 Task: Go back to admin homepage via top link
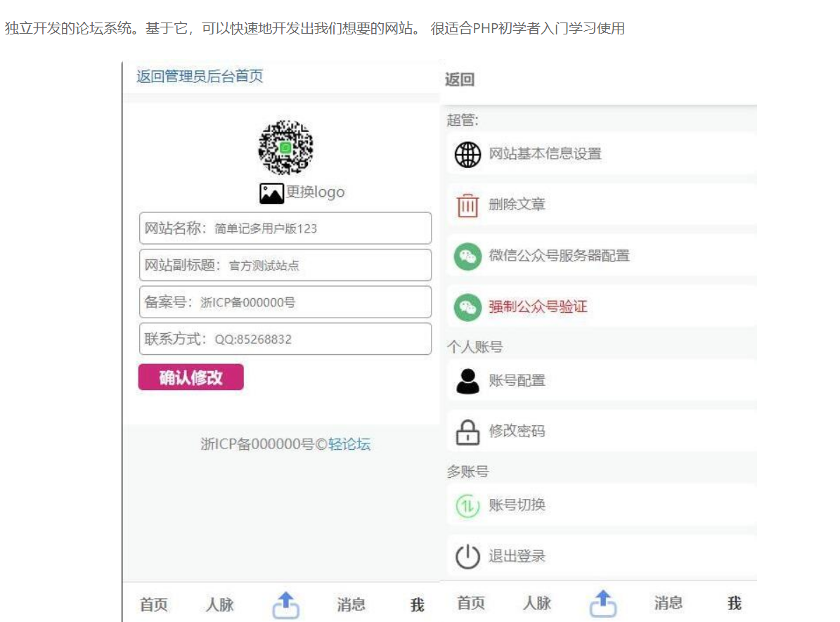[x=198, y=76]
